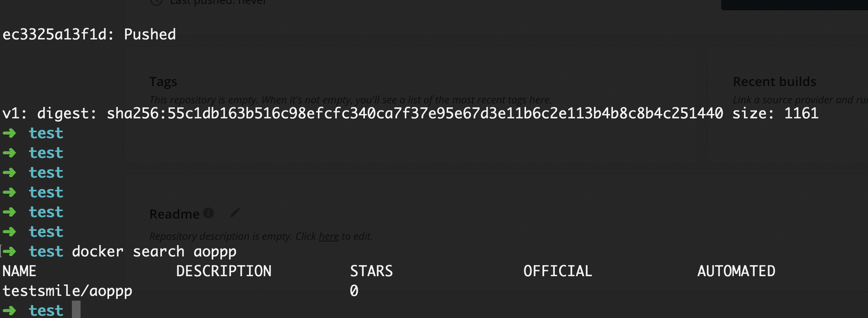
Task: Click the green arrow on the fourth test prompt
Action: coord(9,192)
